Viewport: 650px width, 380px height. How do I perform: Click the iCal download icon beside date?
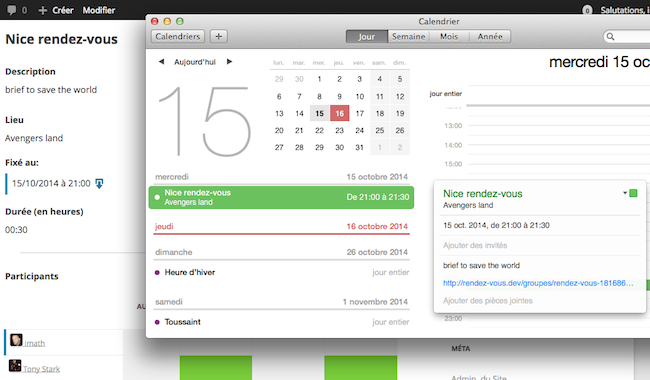click(x=99, y=183)
